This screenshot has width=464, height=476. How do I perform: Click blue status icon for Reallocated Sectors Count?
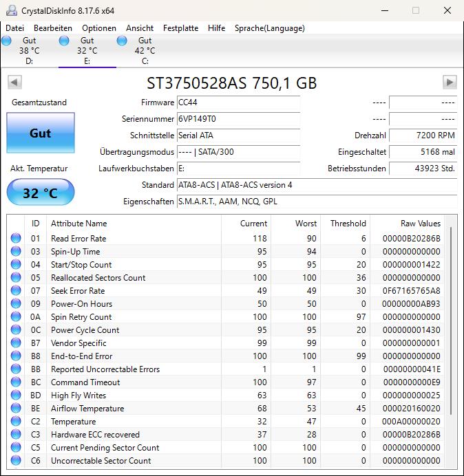tap(16, 277)
